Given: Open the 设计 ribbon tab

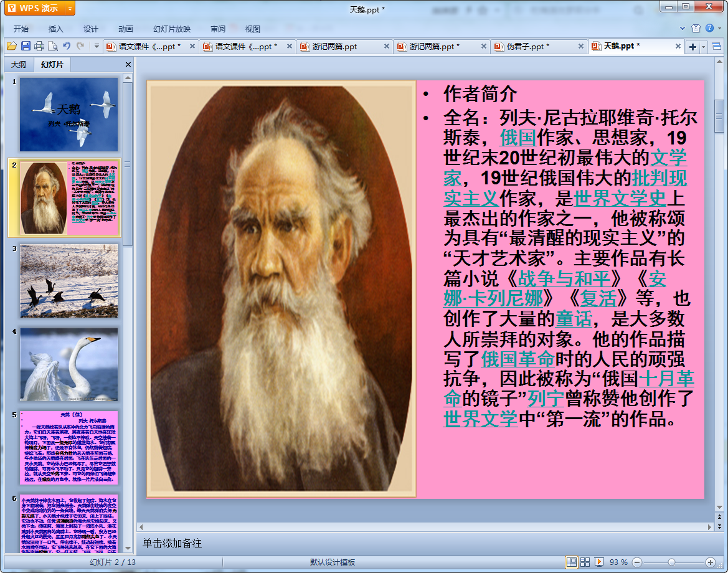Looking at the screenshot, I should 90,29.
